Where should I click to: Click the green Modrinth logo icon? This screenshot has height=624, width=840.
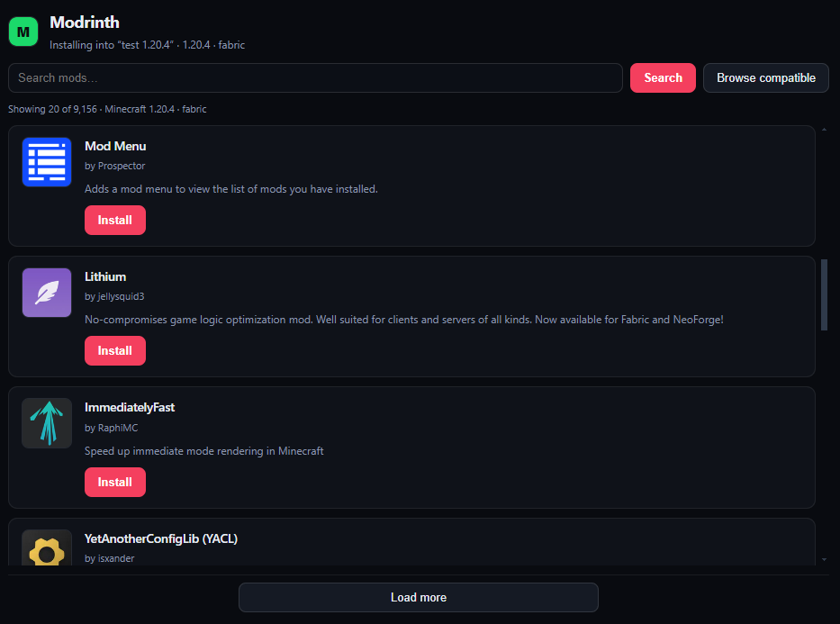(x=23, y=32)
